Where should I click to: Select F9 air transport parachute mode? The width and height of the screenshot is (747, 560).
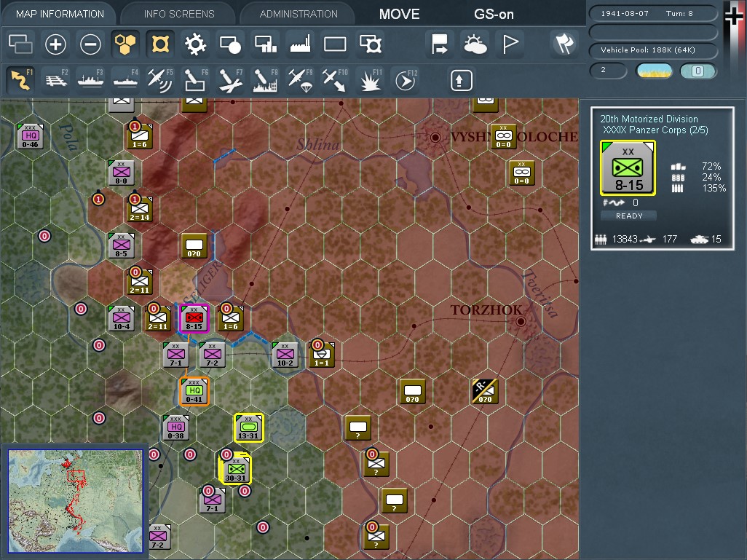coord(300,79)
